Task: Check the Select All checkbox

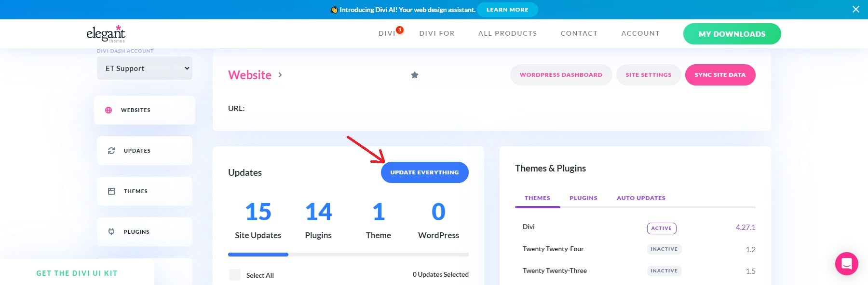Action: pyautogui.click(x=235, y=275)
